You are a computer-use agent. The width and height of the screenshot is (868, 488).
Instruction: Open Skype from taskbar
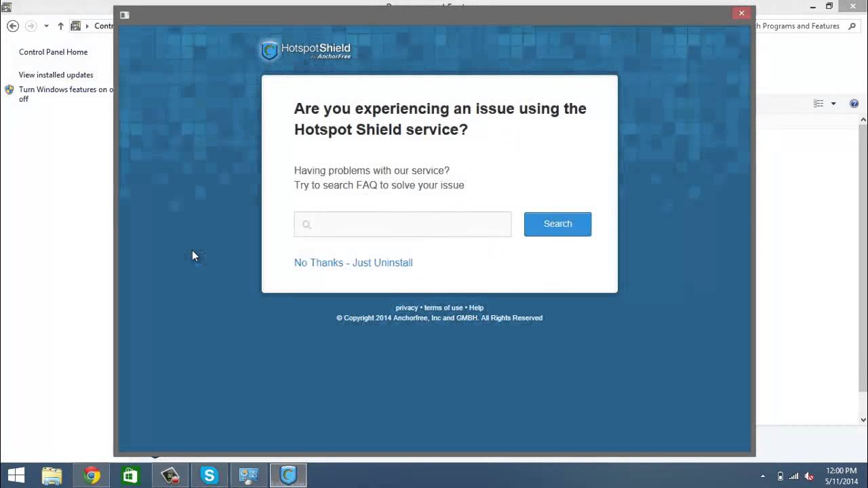click(209, 476)
